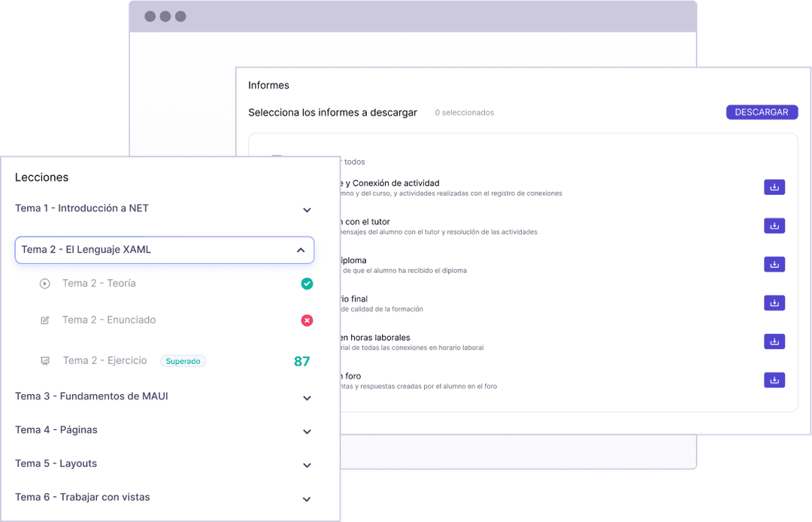This screenshot has height=522, width=812.
Task: Click the green completed checkmark for Teoría
Action: coord(307,284)
